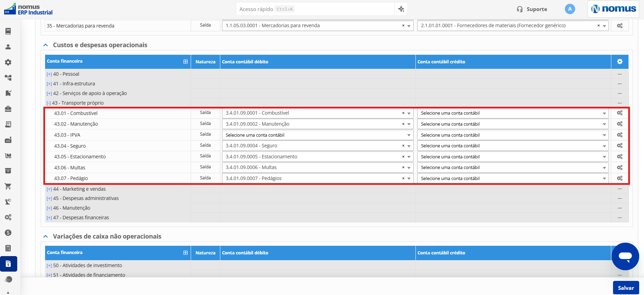The width and height of the screenshot is (644, 295).
Task: Clear crédito account Fornecedores de materiais
Action: (x=599, y=25)
